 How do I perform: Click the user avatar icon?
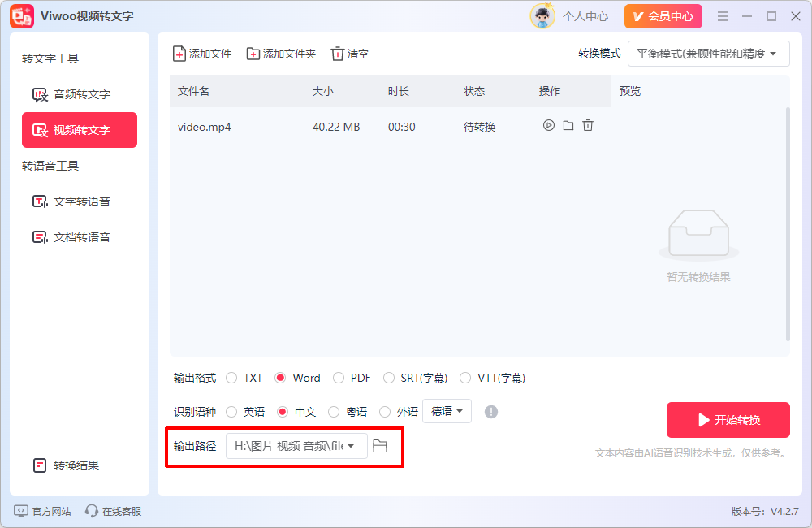pos(542,16)
